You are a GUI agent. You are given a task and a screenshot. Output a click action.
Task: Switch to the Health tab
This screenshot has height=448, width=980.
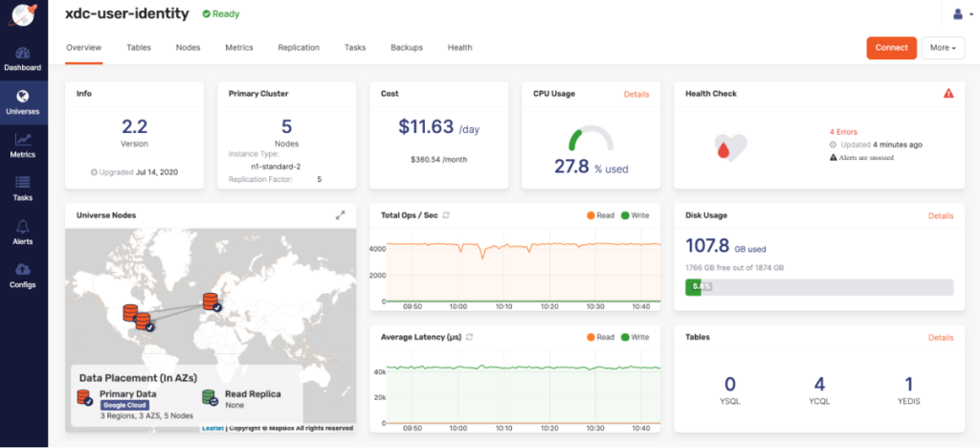point(460,48)
